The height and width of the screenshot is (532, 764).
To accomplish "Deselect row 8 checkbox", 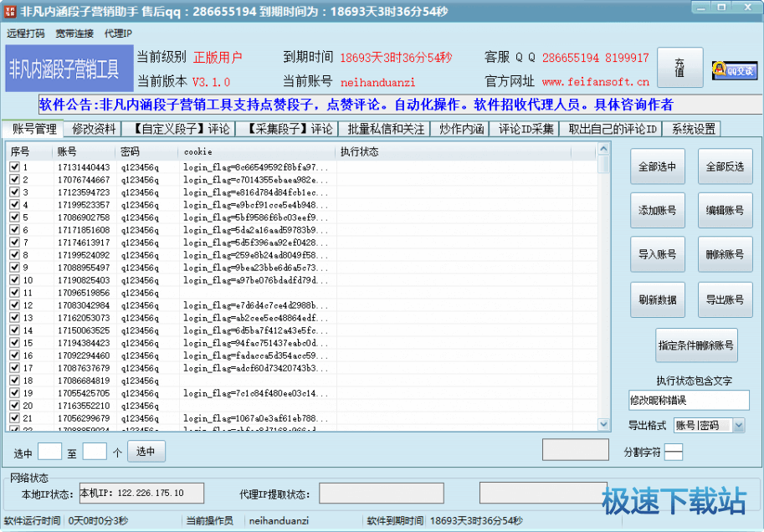I will point(14,254).
